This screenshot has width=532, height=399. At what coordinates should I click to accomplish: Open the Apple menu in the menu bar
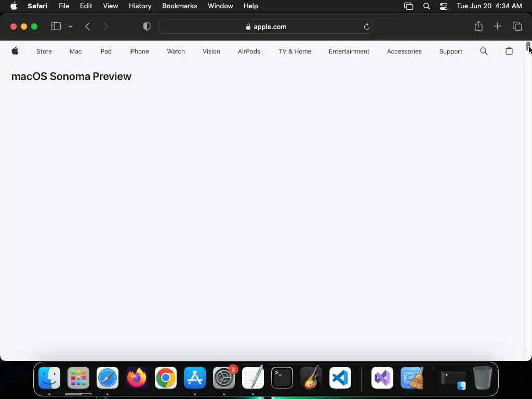(14, 6)
